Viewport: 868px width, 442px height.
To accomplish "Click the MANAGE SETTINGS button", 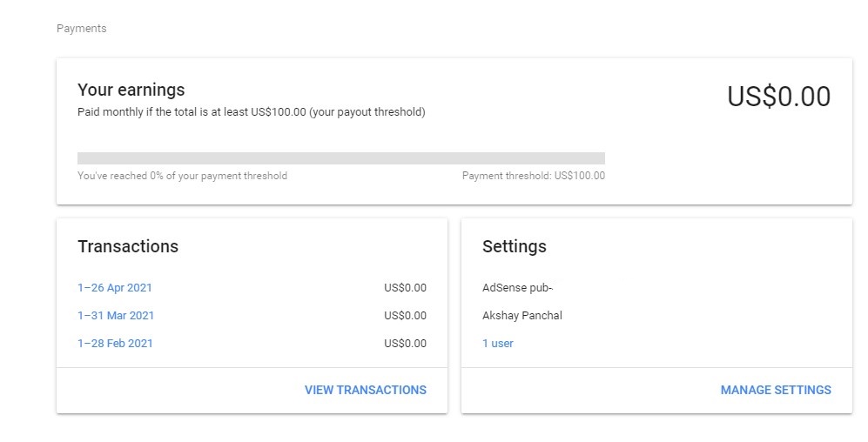I will [775, 391].
